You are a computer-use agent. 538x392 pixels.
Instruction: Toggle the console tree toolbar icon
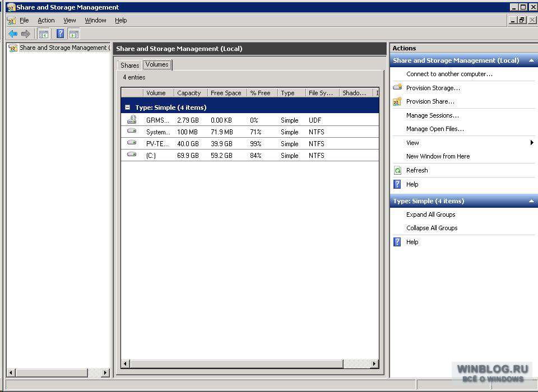coord(44,34)
